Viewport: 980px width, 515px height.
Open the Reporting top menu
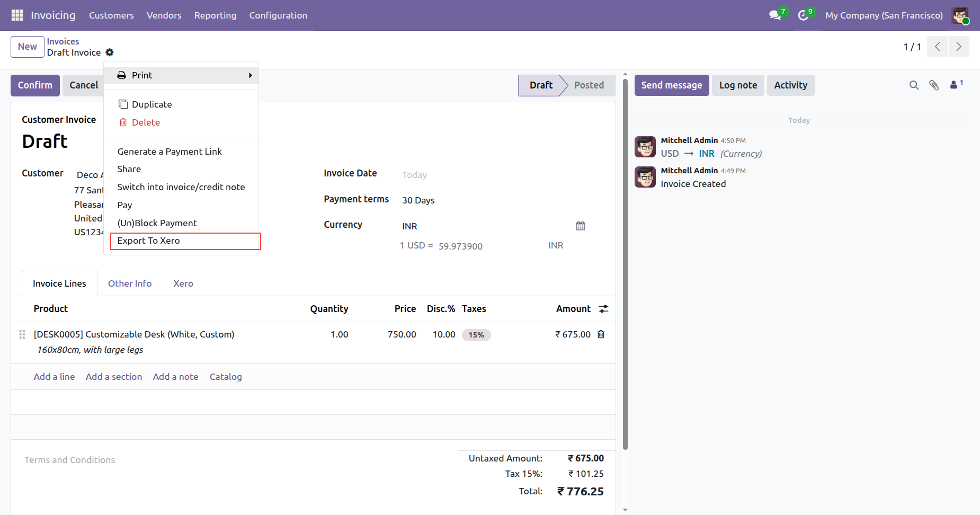click(215, 15)
